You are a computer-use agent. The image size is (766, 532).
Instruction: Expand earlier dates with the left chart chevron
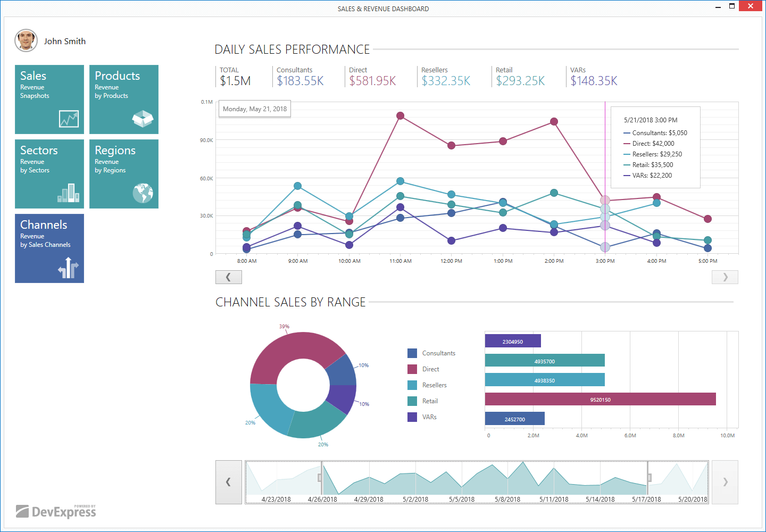click(228, 277)
